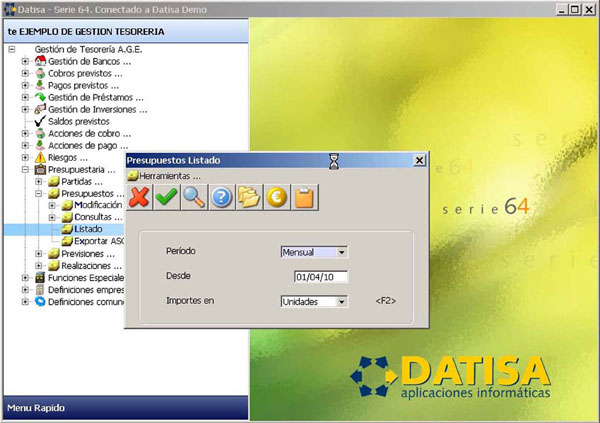
Task: Click the Funciones Especiales icon
Action: pyautogui.click(x=40, y=278)
